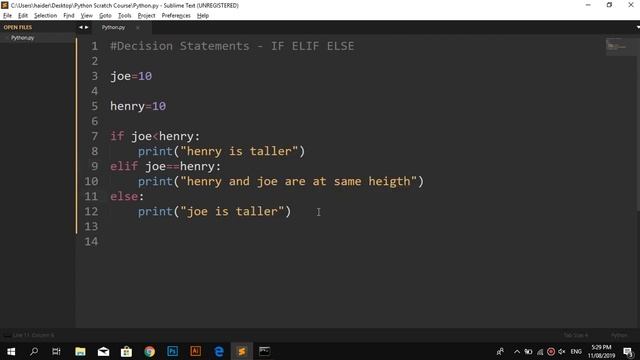Screen dimensions: 640x360
Task: Open the File menu
Action: pyautogui.click(x=7, y=16)
